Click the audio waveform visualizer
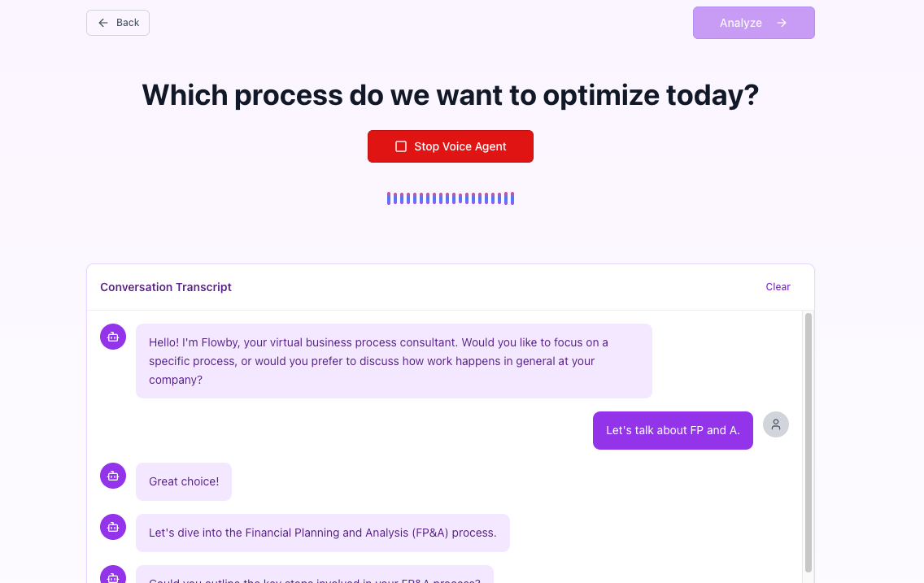Viewport: 924px width, 583px height. [450, 198]
